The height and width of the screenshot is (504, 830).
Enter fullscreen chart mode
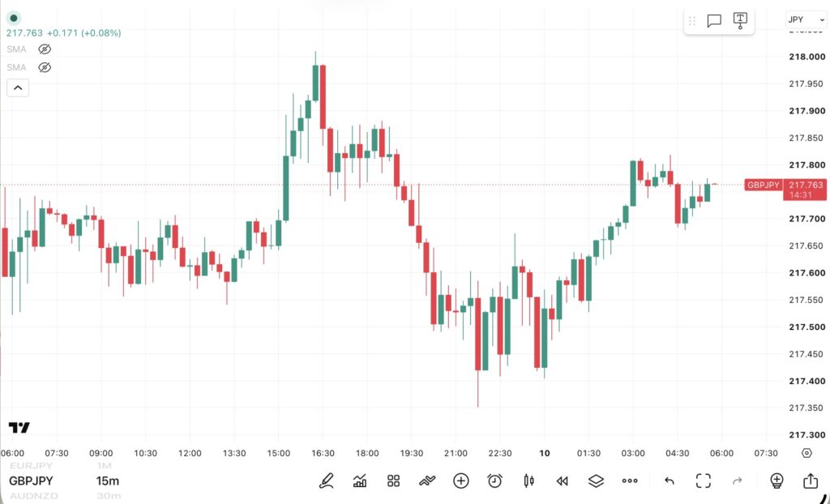pos(703,481)
